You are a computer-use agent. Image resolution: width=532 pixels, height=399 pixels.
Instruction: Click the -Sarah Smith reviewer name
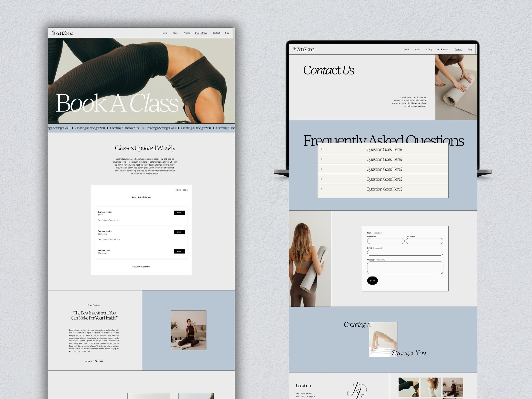94,361
